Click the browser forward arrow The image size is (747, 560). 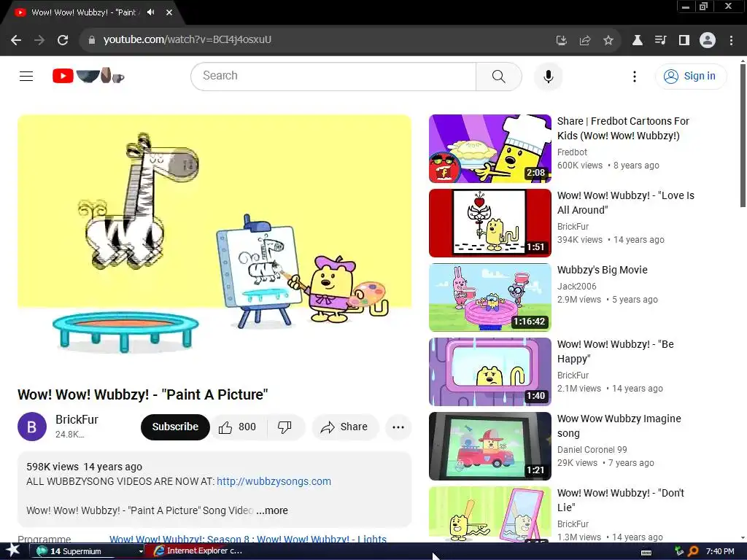tap(39, 40)
